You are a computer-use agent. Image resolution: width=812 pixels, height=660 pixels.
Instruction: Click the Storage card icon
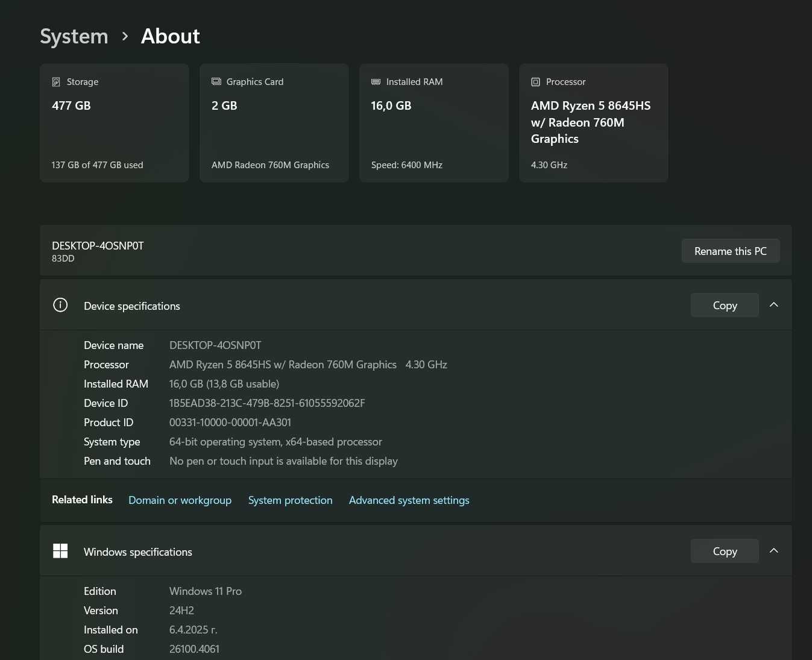point(56,82)
